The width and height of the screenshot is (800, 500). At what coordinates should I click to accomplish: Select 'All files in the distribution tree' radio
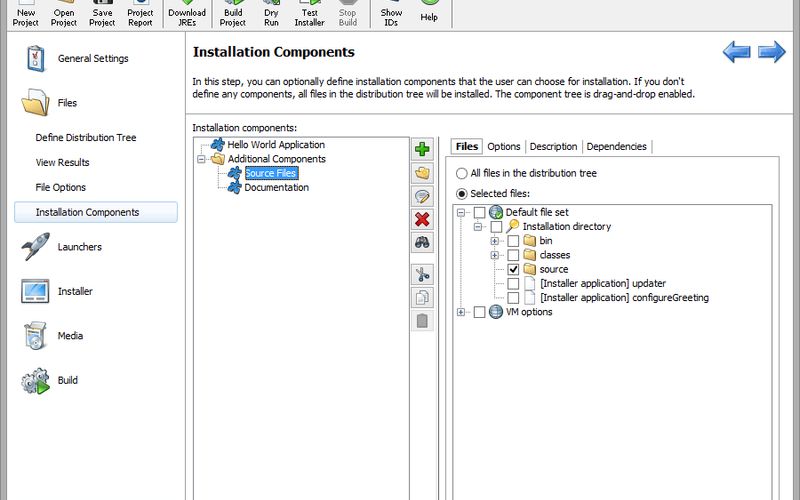[461, 173]
